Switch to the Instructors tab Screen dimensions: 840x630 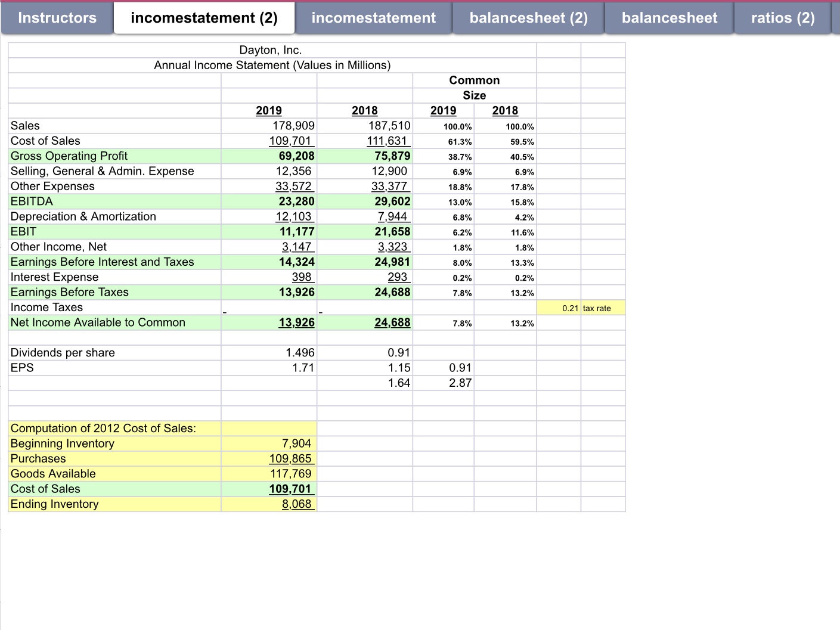(57, 18)
